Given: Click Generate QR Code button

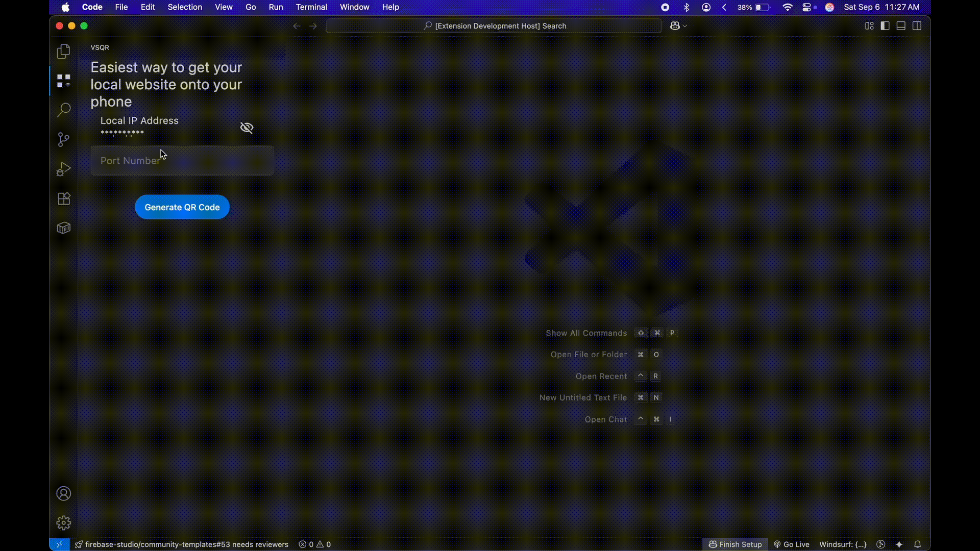Looking at the screenshot, I should click(x=182, y=207).
